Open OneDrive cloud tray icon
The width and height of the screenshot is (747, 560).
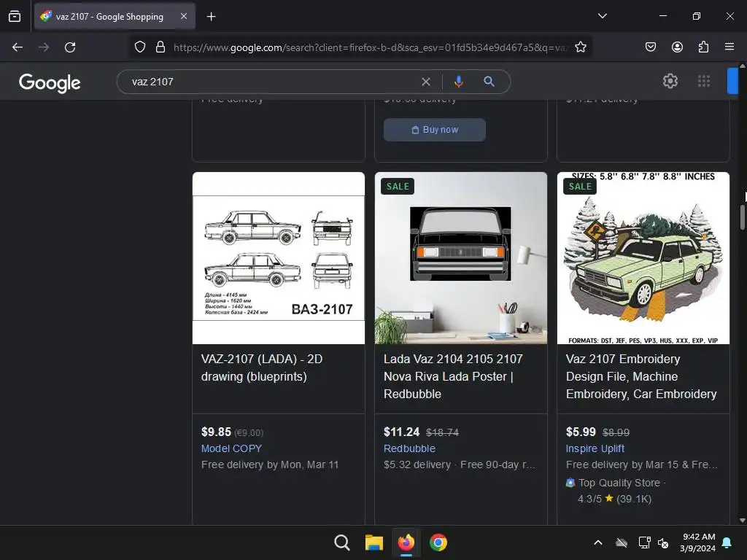click(x=622, y=542)
